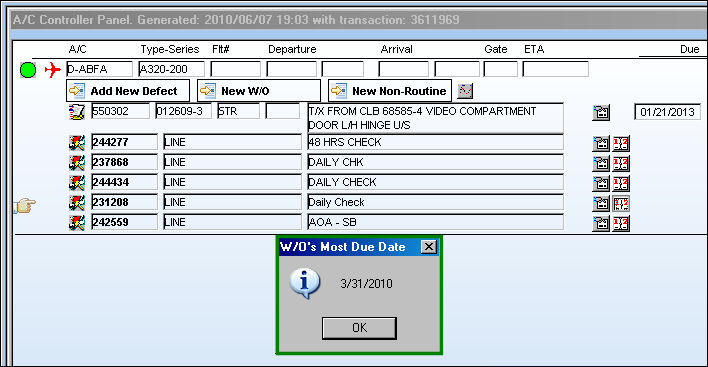Open the defect icon for 550302
The image size is (708, 367).
(x=77, y=111)
